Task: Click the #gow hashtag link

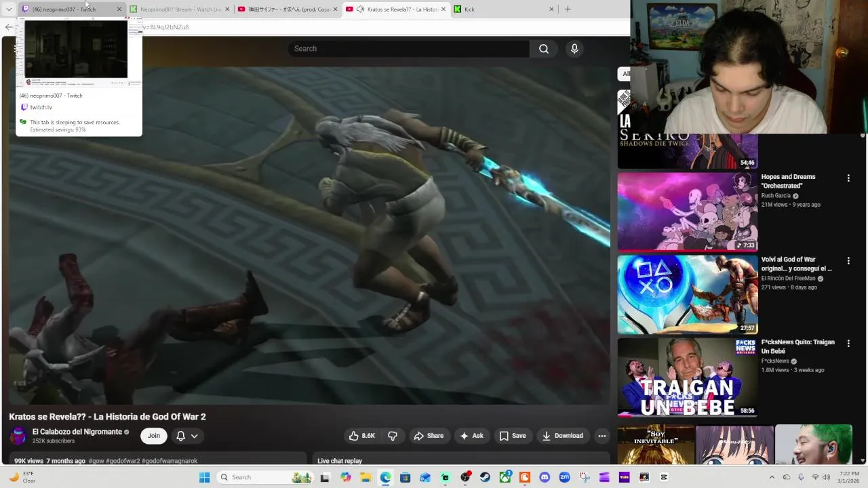Action: pyautogui.click(x=96, y=461)
